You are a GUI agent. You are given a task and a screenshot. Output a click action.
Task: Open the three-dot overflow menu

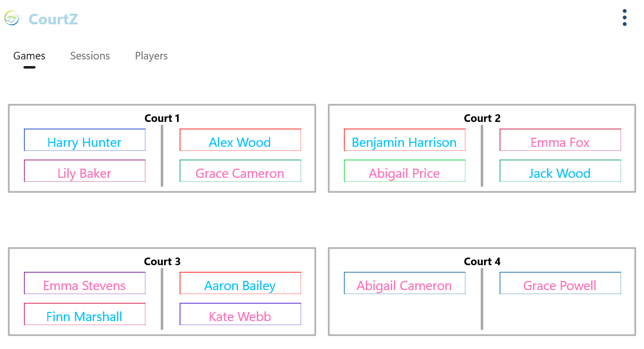624,18
